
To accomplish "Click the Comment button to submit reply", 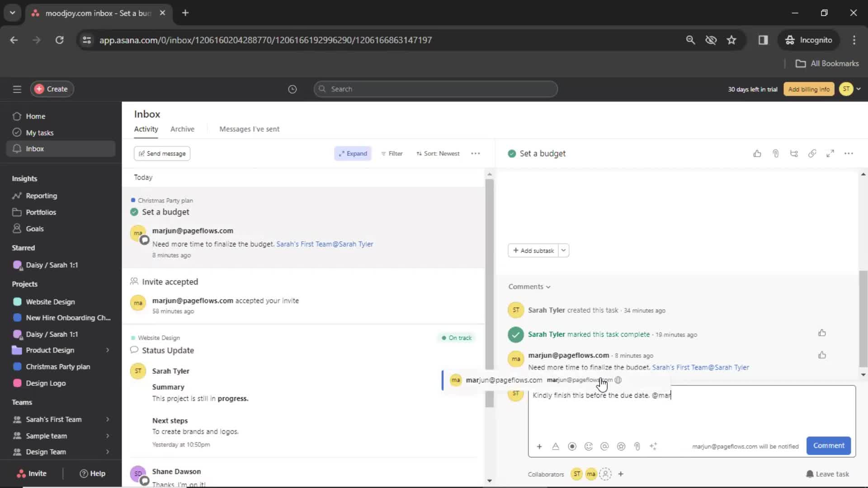I will pos(829,445).
